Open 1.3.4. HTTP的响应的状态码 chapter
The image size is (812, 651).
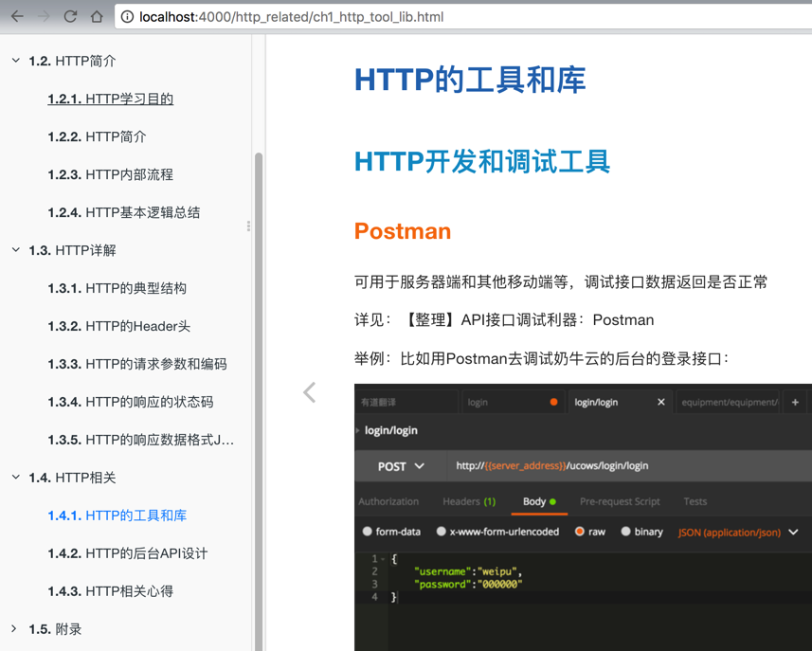[131, 402]
